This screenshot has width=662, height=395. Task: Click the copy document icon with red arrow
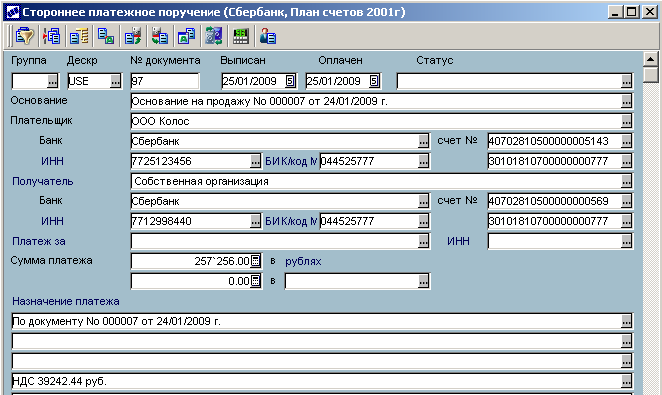tap(52, 36)
